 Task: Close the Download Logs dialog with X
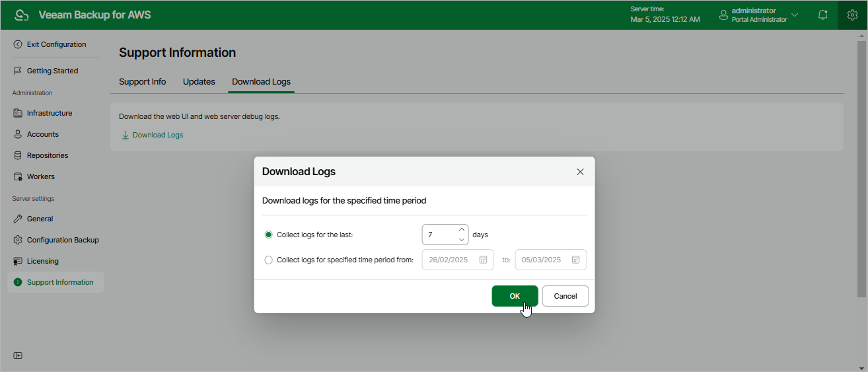click(x=580, y=172)
